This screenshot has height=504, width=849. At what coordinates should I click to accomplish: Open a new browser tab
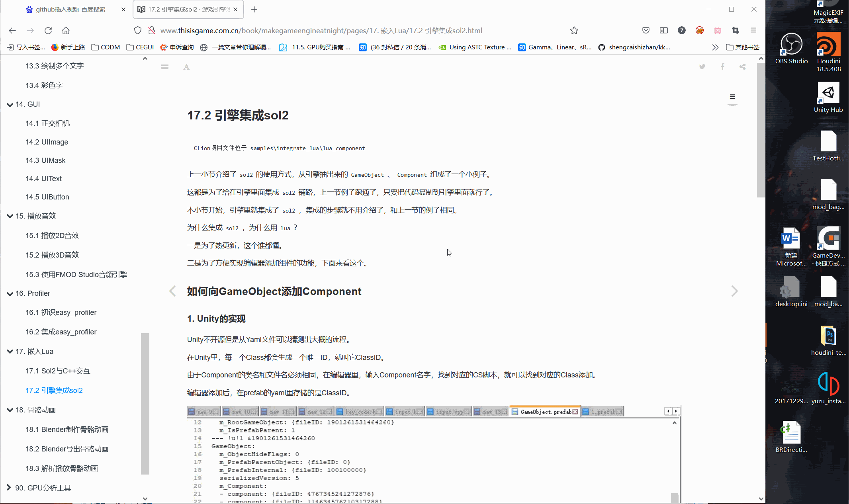point(254,9)
